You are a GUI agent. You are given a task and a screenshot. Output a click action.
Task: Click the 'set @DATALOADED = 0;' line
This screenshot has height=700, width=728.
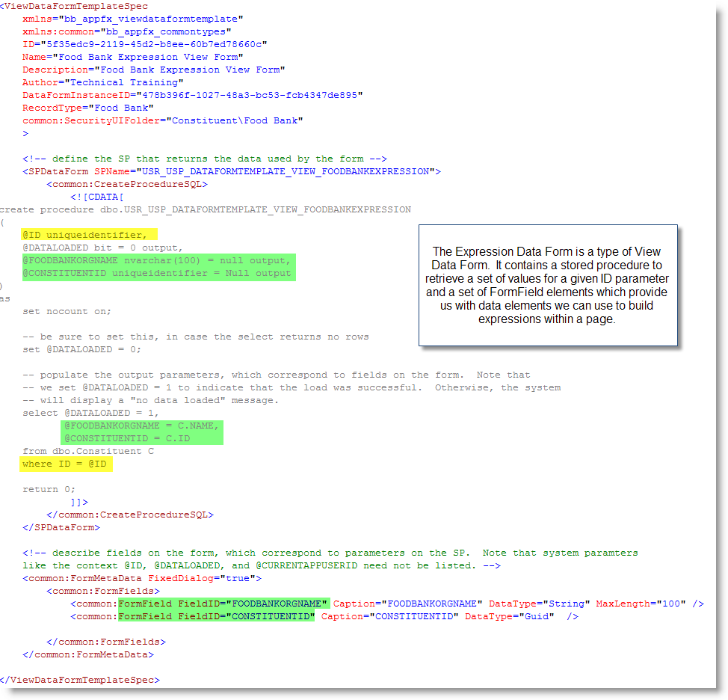(x=81, y=349)
